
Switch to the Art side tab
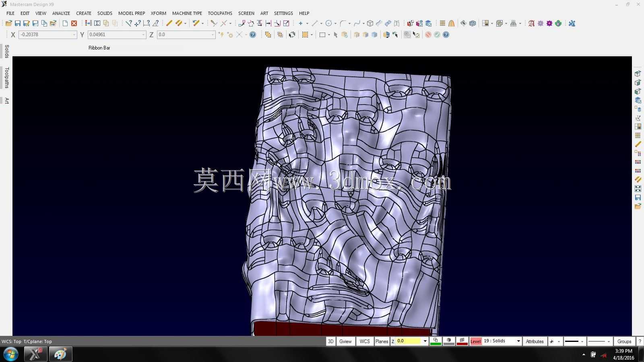pos(6,101)
